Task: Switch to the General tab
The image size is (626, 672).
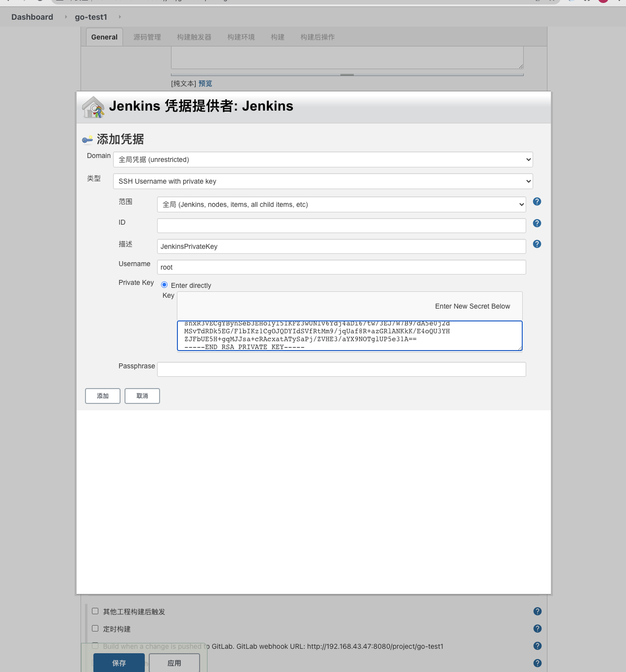Action: click(x=104, y=37)
